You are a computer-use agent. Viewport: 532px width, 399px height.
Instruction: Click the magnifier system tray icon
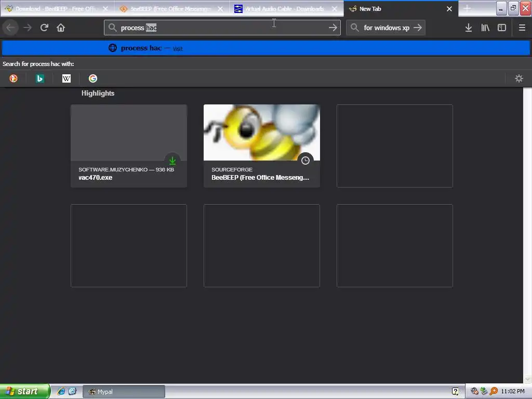494,392
